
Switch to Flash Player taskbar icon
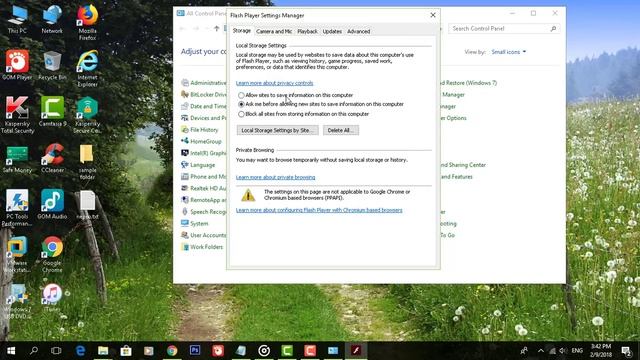(x=356, y=351)
